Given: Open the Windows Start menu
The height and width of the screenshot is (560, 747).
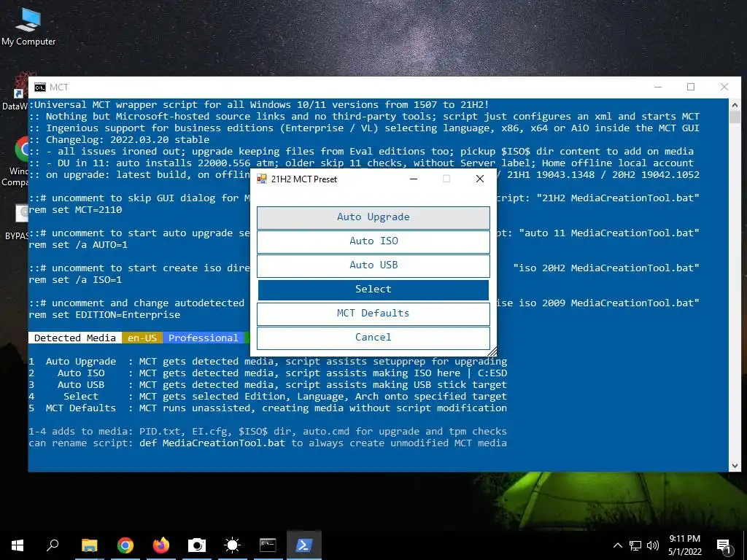Looking at the screenshot, I should tap(18, 545).
